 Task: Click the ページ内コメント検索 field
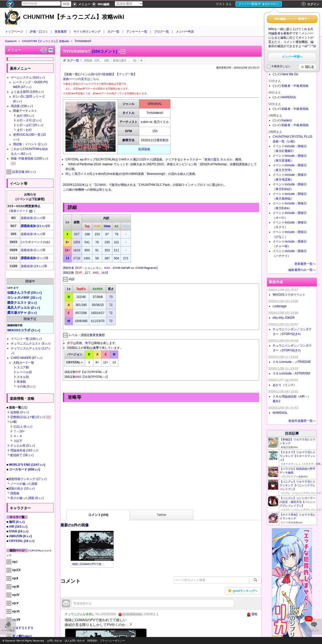pos(211,580)
